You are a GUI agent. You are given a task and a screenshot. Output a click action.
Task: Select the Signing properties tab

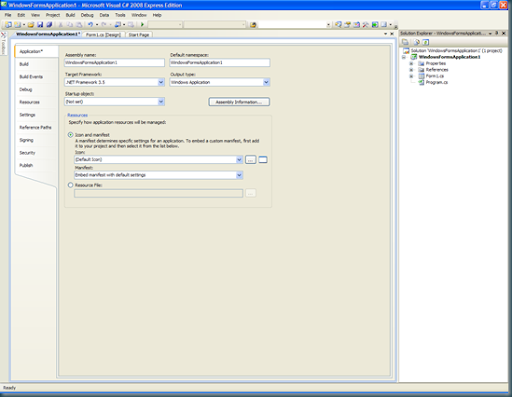[26, 140]
